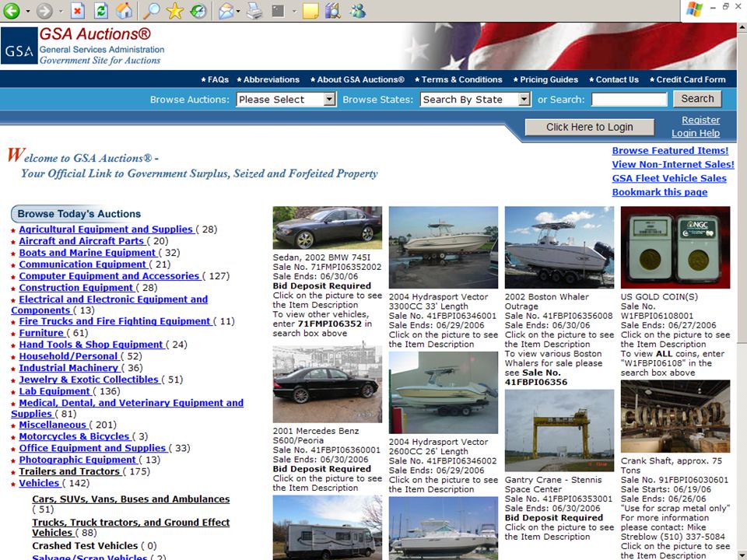747x560 pixels.
Task: Open Computer Equipment and Accessories category
Action: click(x=109, y=275)
